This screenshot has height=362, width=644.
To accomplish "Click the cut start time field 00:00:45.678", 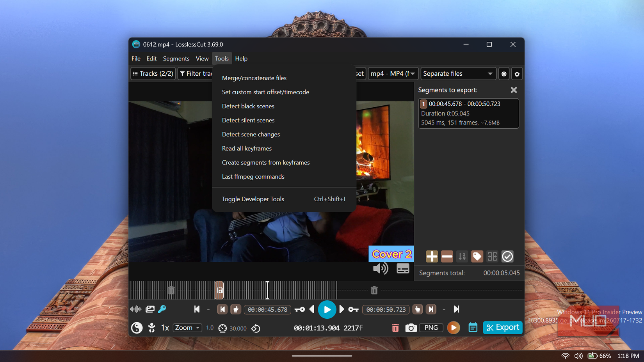I will 267,309.
